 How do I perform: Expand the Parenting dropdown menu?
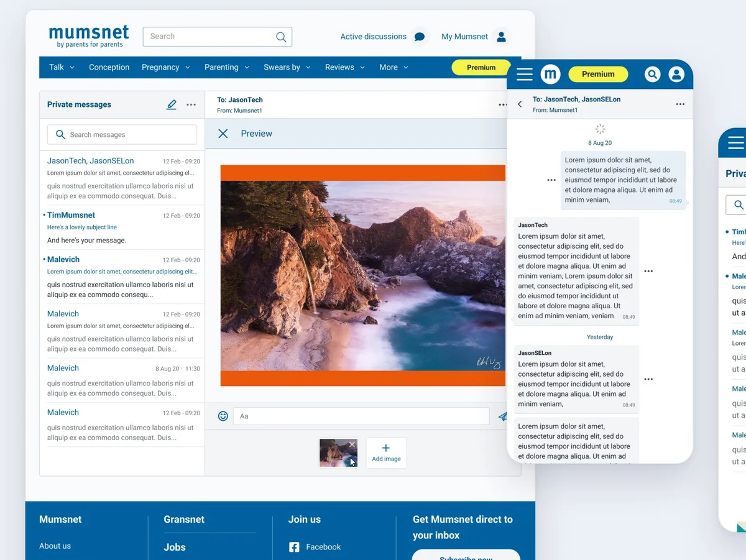(226, 67)
